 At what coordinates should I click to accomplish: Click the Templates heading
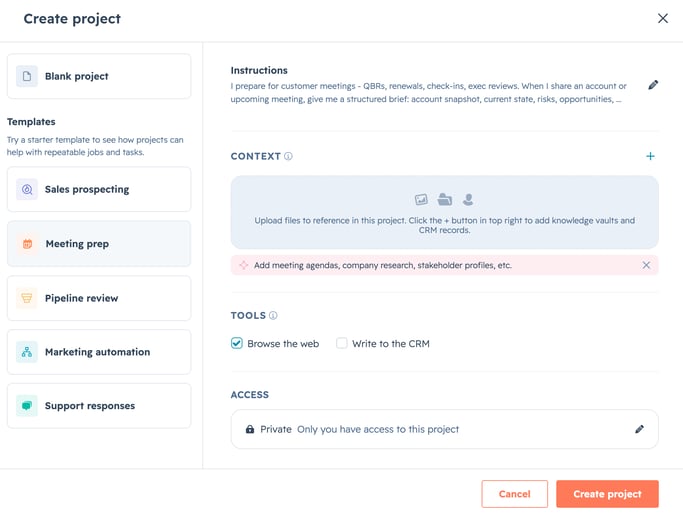tap(31, 122)
